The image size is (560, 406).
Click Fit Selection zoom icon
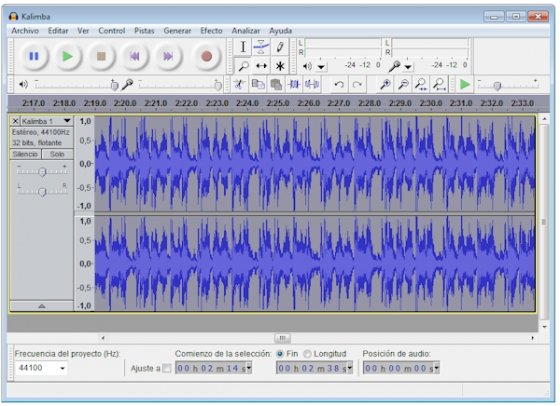tap(421, 84)
